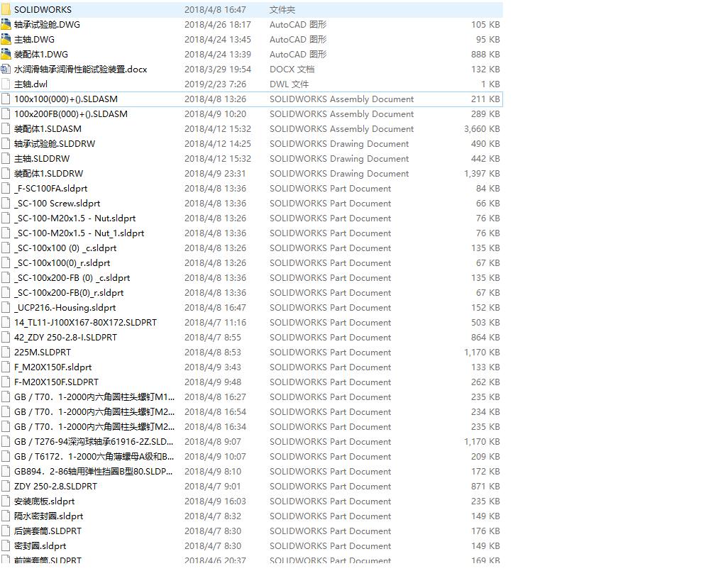Click the 3,660 KB size cell

pos(482,128)
